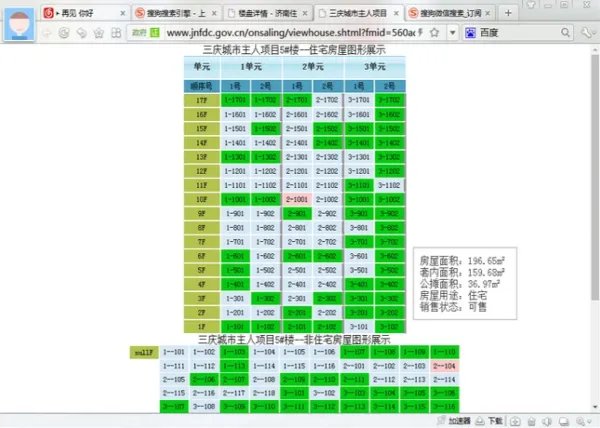Click cell 1-202

pyautogui.click(x=265, y=312)
